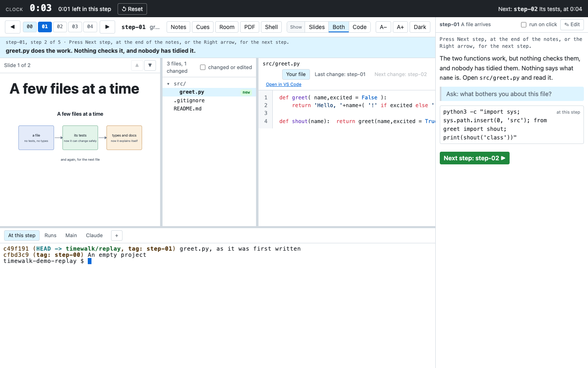
Task: Switch to the Runs terminal tab
Action: [x=51, y=236]
